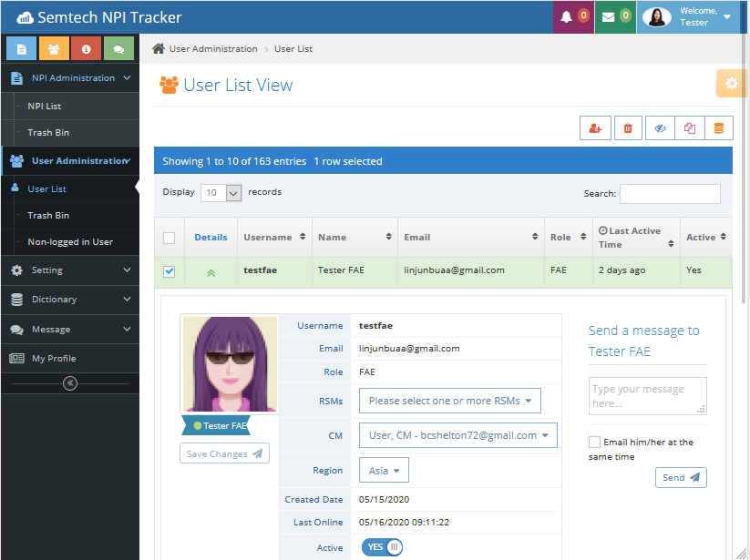Click the Search input field

[x=670, y=194]
